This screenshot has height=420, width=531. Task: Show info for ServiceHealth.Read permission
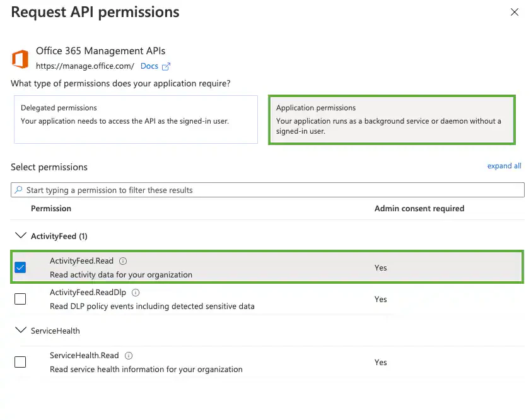click(129, 356)
